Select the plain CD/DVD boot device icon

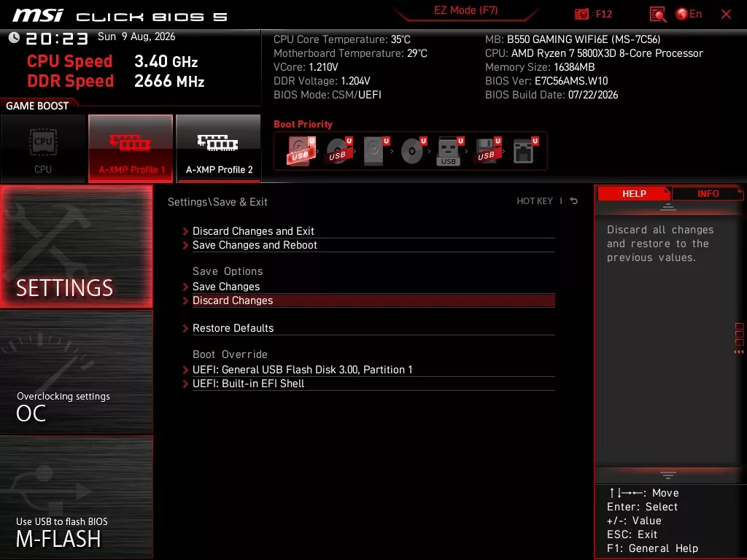413,151
